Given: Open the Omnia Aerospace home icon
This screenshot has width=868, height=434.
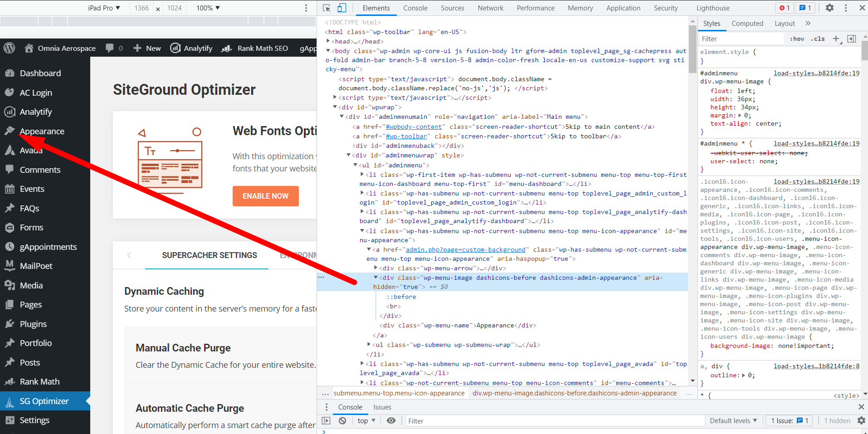Looking at the screenshot, I should (x=29, y=48).
